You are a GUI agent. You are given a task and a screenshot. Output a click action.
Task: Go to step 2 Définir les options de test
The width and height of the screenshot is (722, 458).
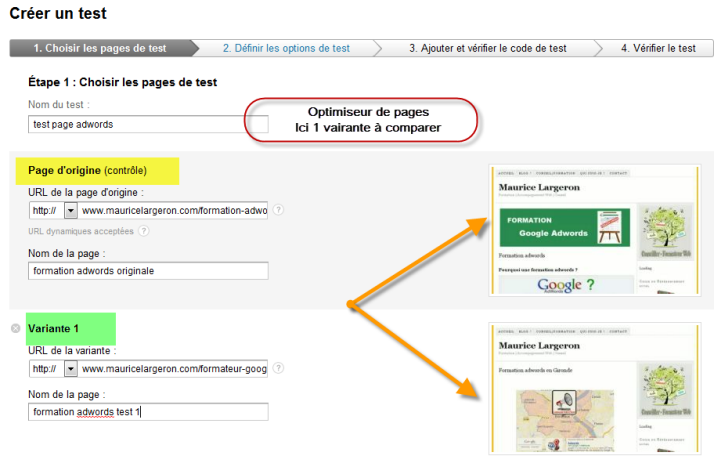pyautogui.click(x=286, y=48)
